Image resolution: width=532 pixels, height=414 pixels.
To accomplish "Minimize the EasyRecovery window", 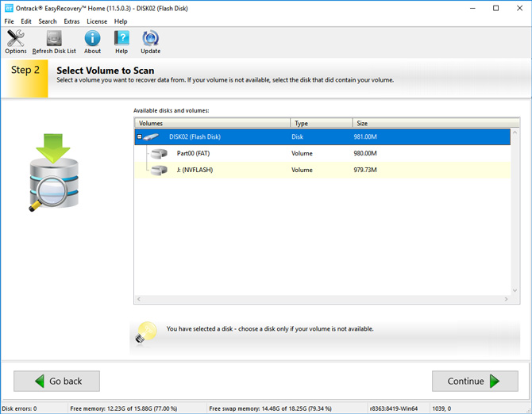I will click(472, 8).
